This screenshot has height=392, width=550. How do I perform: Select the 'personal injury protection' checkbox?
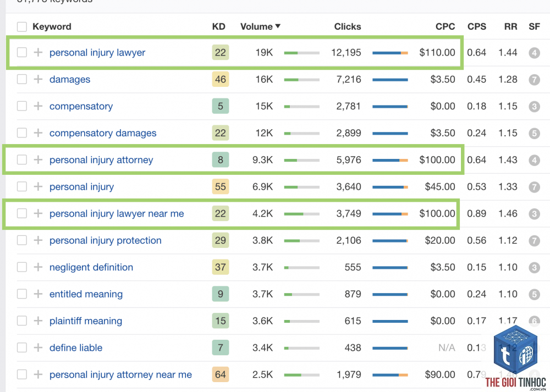pos(22,240)
